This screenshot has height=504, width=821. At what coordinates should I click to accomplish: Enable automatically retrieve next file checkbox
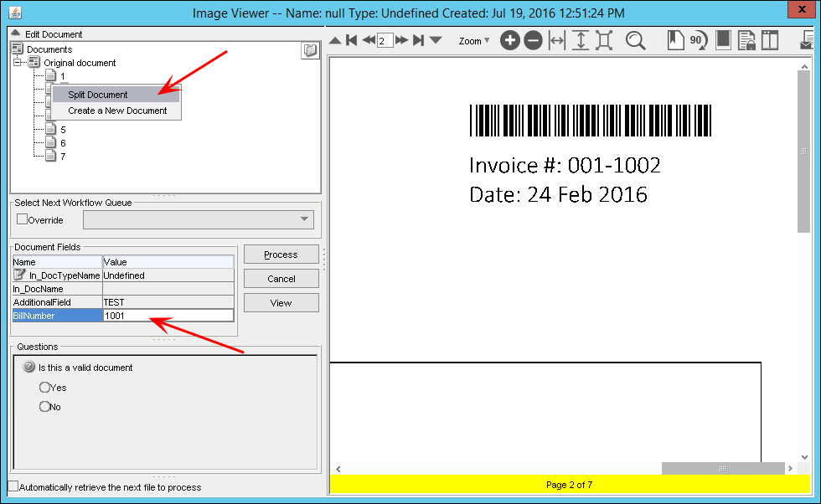coord(13,486)
